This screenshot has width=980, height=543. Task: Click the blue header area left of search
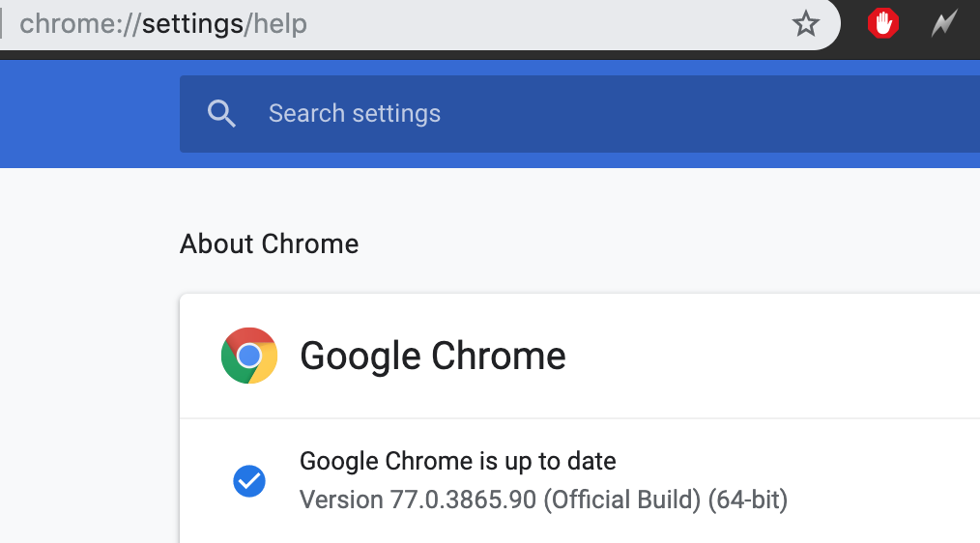tap(89, 114)
